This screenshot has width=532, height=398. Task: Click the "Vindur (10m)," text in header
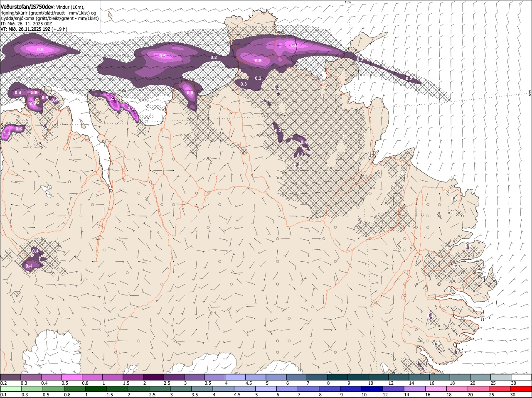[70, 7]
